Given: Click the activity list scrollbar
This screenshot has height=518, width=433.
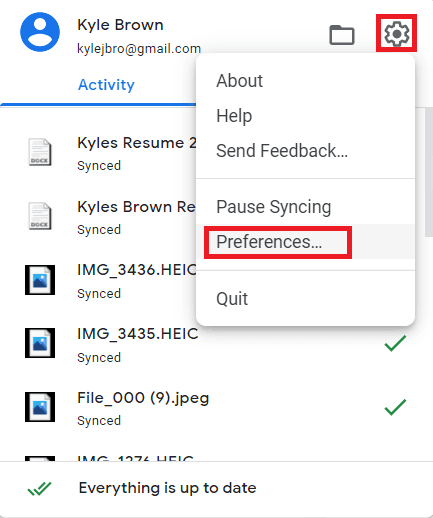Looking at the screenshot, I should point(429,172).
